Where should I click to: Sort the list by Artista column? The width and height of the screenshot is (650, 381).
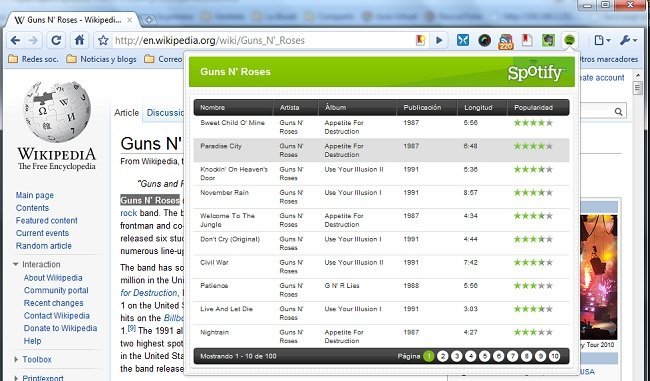(x=295, y=107)
